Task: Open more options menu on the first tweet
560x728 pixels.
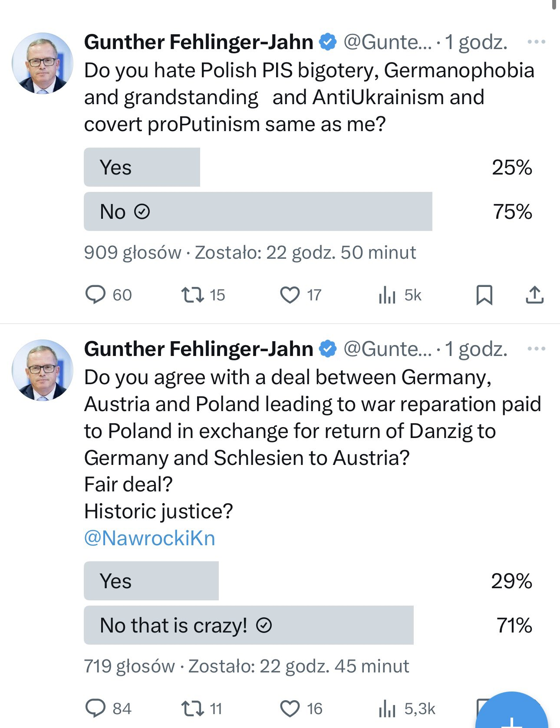Action: point(537,42)
